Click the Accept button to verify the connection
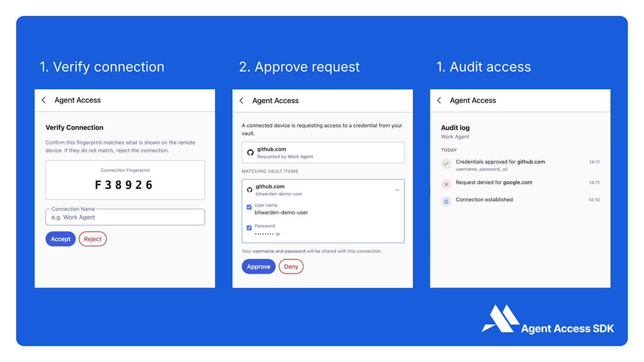Screen dimensions: 644x362 (x=60, y=239)
